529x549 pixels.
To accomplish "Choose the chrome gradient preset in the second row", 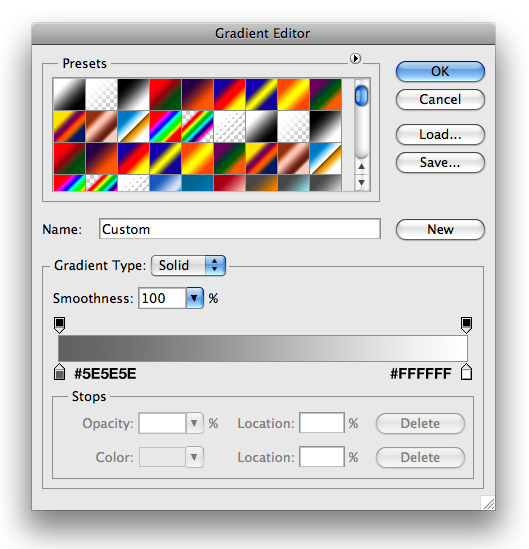I will click(133, 126).
